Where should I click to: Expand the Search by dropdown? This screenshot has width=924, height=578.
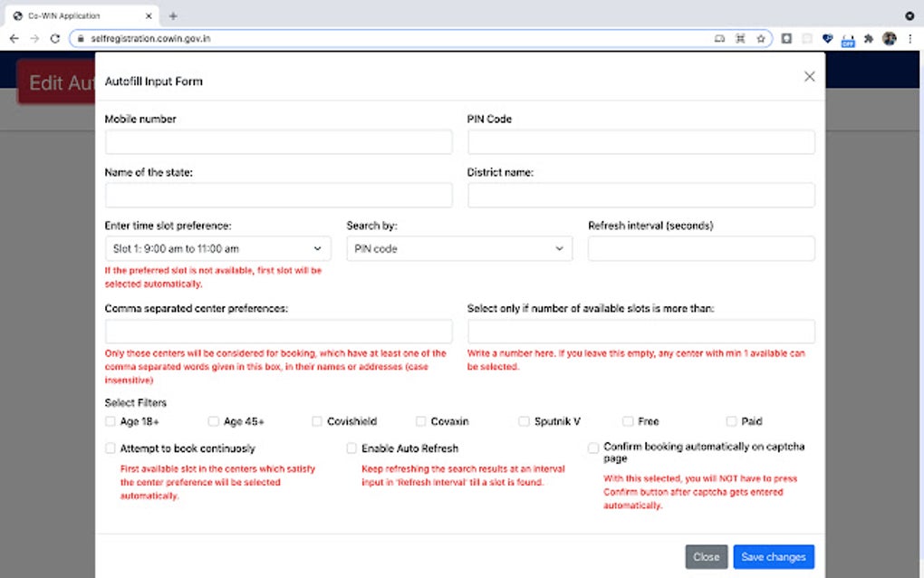(459, 248)
